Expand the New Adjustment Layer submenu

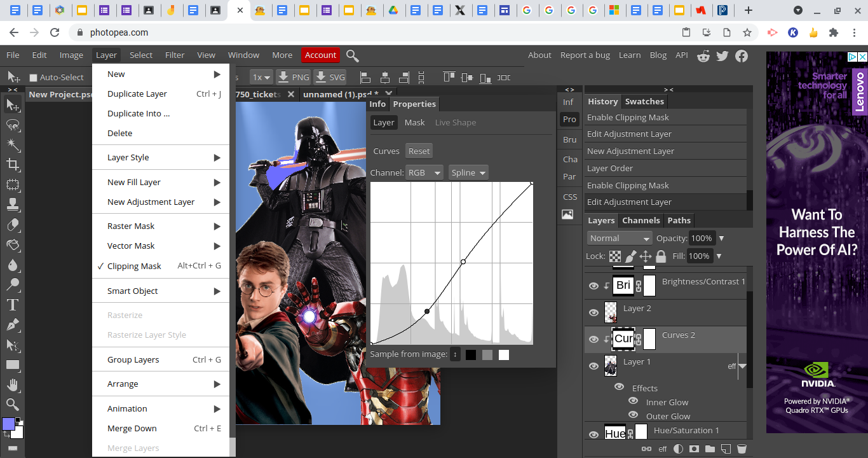coord(161,202)
